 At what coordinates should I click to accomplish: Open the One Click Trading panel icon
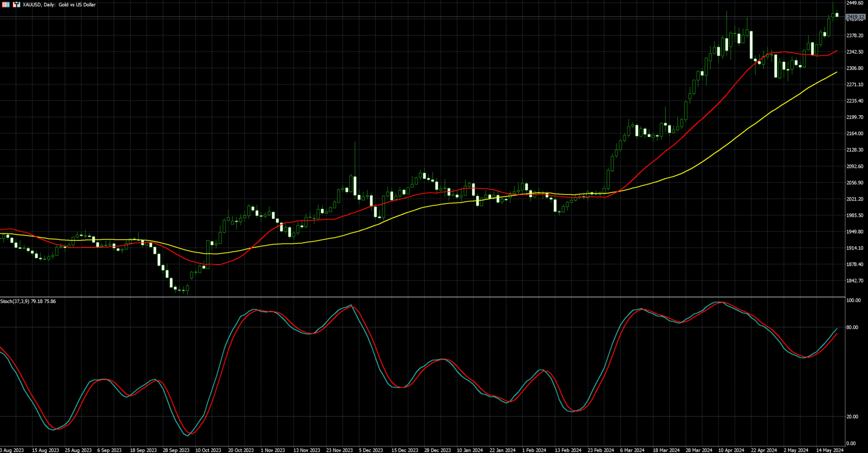(x=16, y=5)
